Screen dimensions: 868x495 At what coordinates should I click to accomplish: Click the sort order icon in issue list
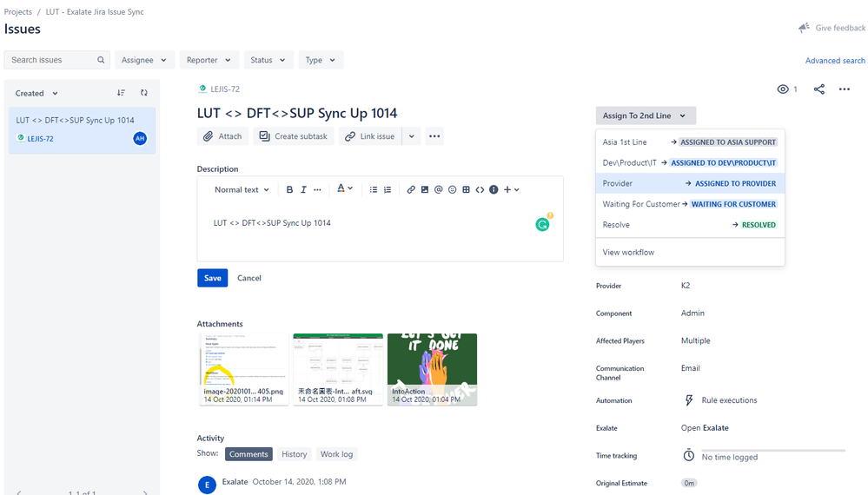pos(122,93)
